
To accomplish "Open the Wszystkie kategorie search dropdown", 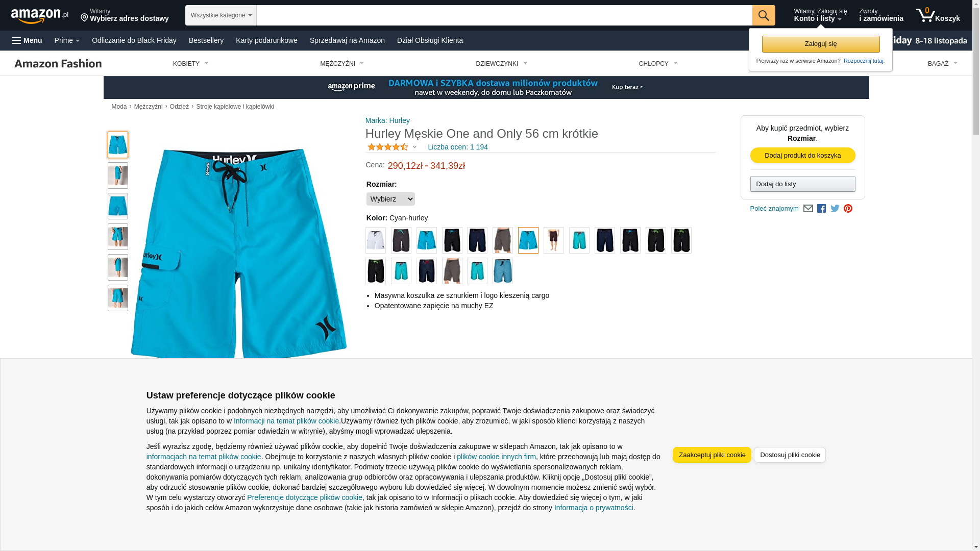I will click(x=220, y=15).
